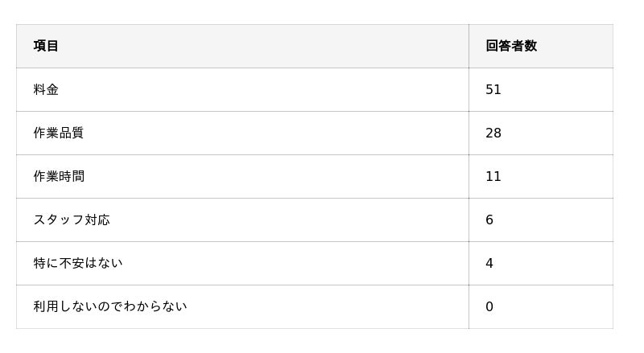This screenshot has width=644, height=353.
Task: Click the value 4 for 特に不安はない
Action: coord(489,263)
